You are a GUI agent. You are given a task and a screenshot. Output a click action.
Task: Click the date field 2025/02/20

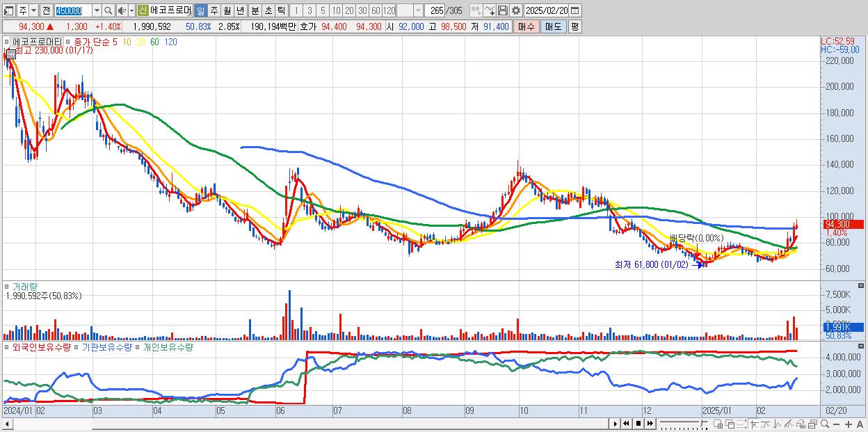pyautogui.click(x=547, y=10)
